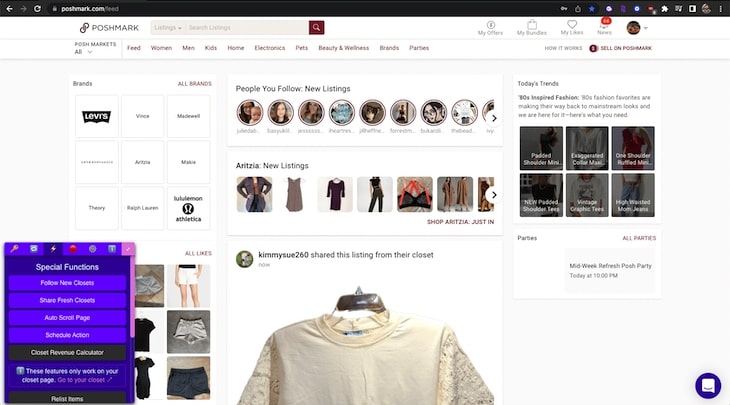
Task: Open the Mid-Week Refresh Posh Party card
Action: (x=610, y=270)
